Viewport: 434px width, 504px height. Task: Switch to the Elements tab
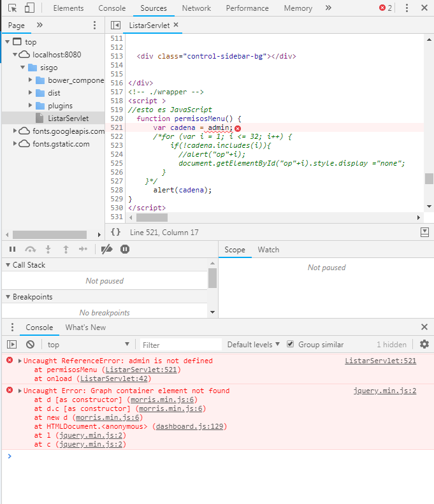68,8
